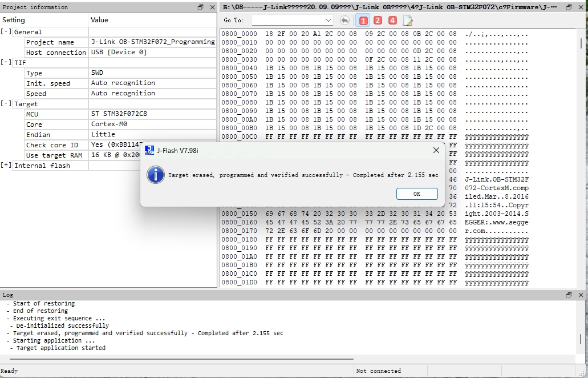
Task: Click the Setting column header
Action: coord(44,19)
